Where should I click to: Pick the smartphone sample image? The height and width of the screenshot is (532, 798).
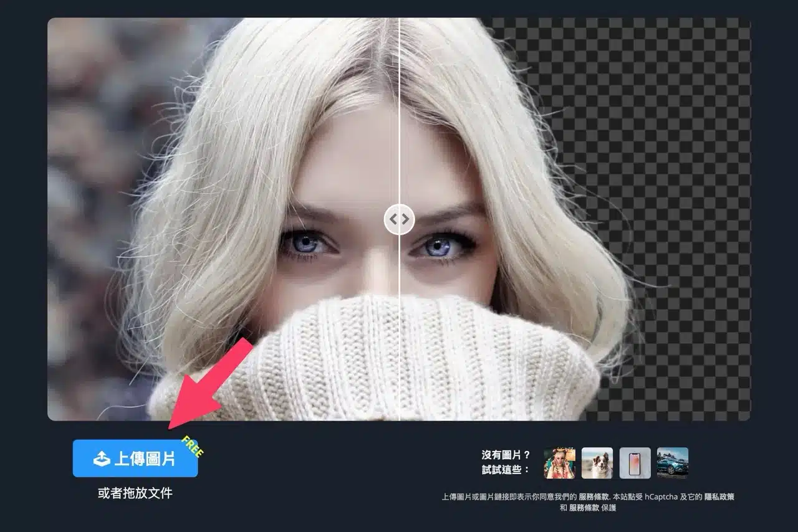(x=635, y=463)
